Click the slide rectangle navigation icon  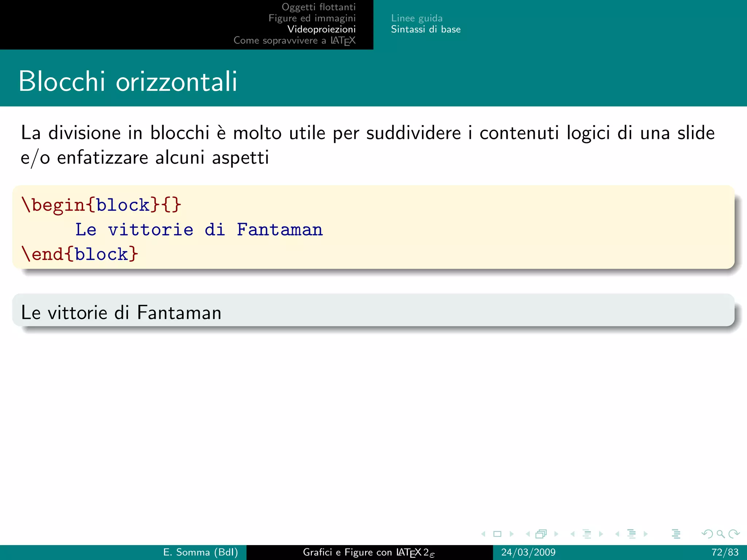pyautogui.click(x=497, y=534)
